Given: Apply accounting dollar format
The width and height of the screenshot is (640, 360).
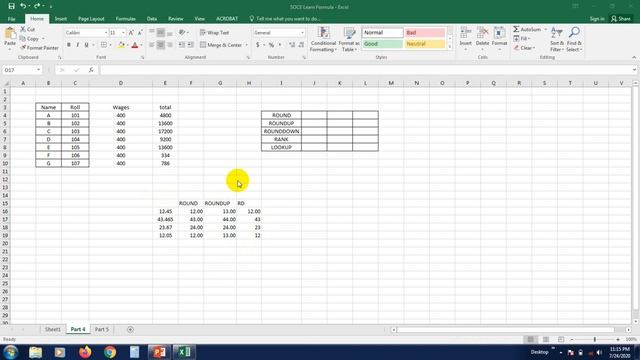Looking at the screenshot, I should [258, 45].
